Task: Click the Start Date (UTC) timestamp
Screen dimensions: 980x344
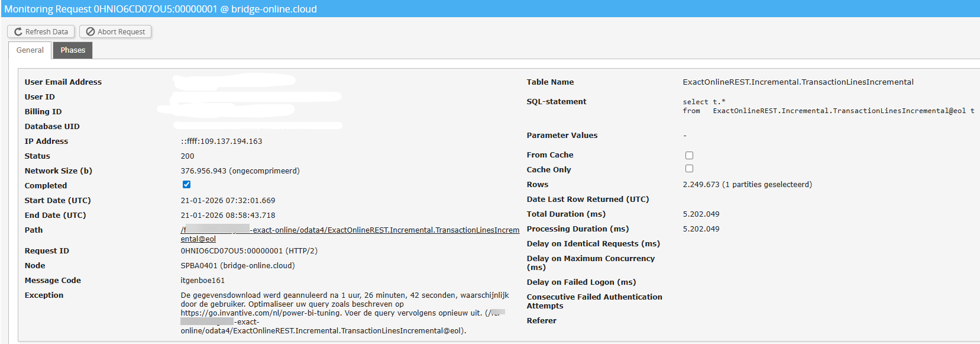Action: click(228, 201)
